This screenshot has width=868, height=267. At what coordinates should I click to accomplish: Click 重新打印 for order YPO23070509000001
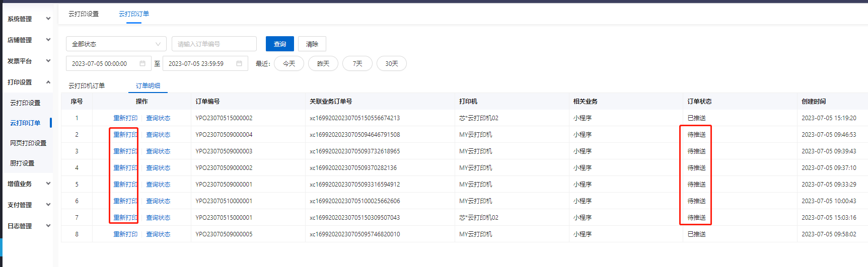pyautogui.click(x=125, y=184)
